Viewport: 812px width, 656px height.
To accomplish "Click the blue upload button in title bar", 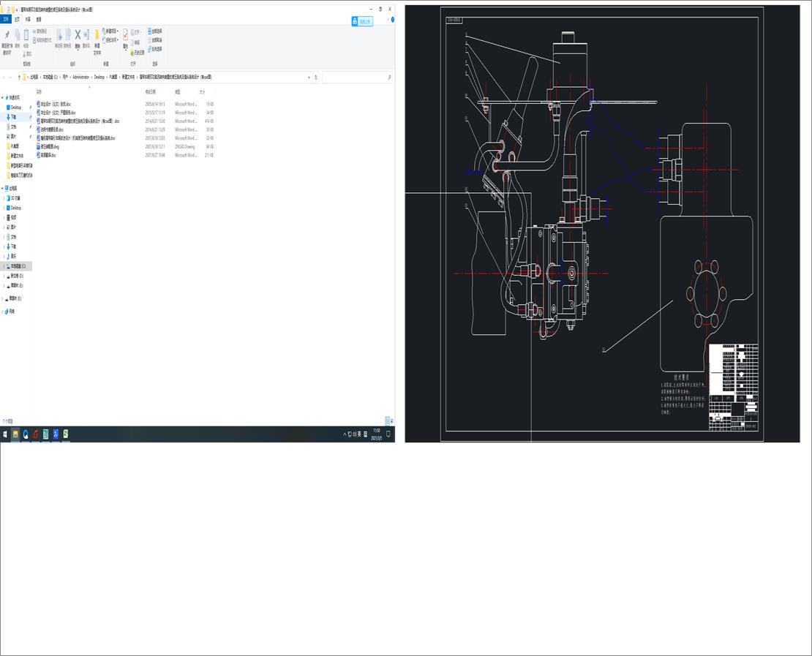I will coord(362,22).
